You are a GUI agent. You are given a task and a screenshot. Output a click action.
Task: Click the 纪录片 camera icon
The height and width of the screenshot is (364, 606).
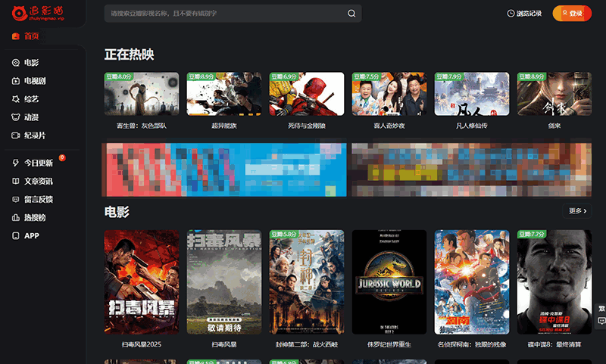coord(16,135)
